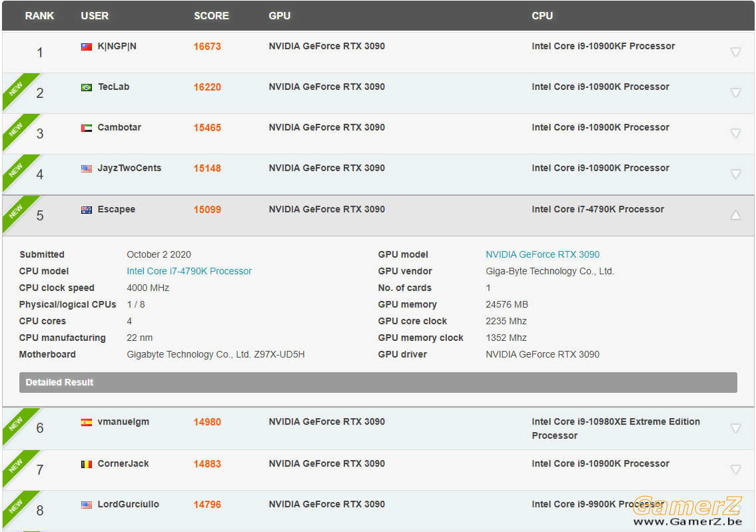Select user name TecLab

[x=114, y=87]
